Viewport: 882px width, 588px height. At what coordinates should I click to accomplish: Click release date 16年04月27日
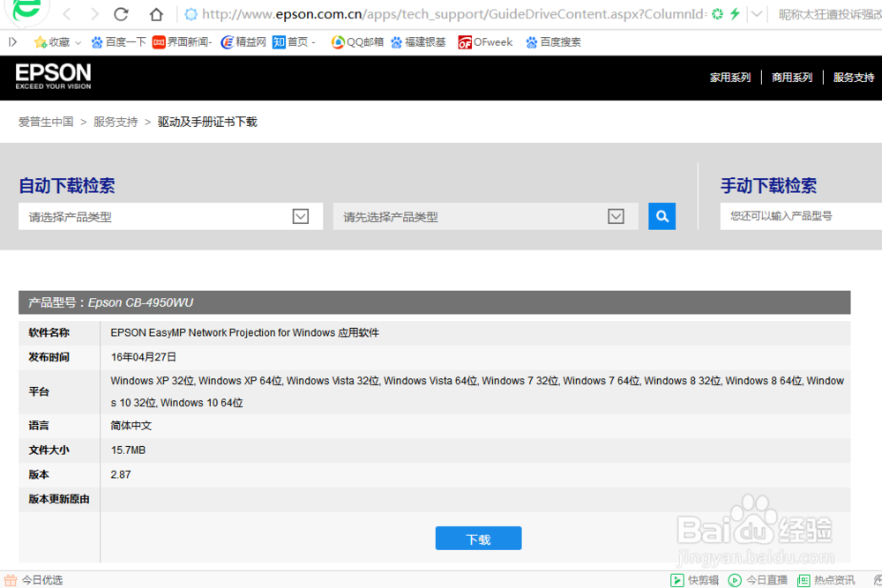(x=144, y=357)
